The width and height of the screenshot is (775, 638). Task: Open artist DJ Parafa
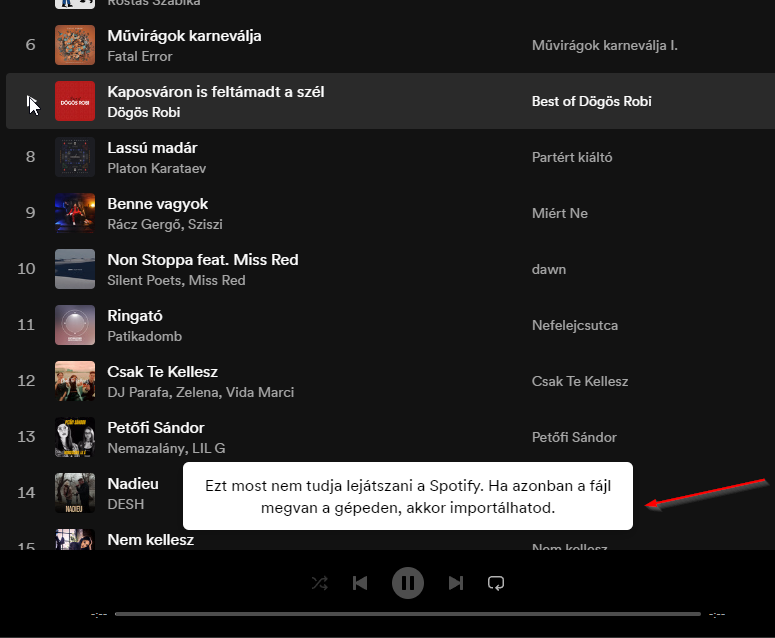(x=138, y=392)
